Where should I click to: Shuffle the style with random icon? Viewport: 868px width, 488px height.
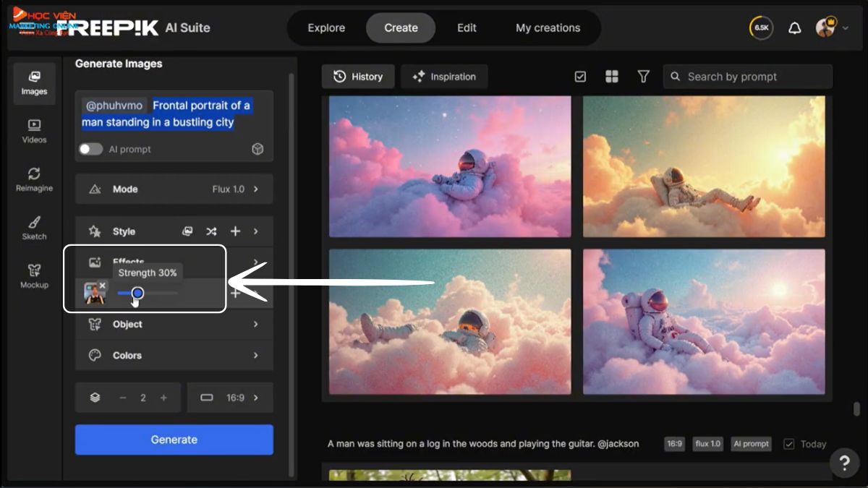(210, 231)
